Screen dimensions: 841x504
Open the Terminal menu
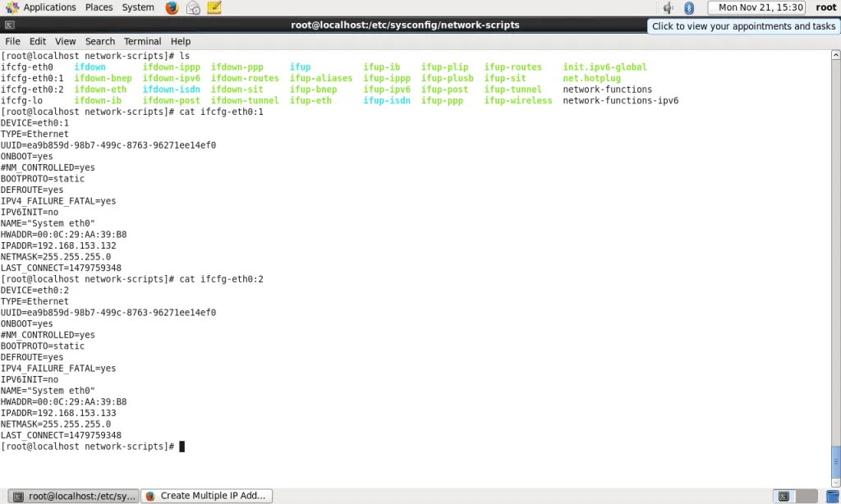[142, 41]
